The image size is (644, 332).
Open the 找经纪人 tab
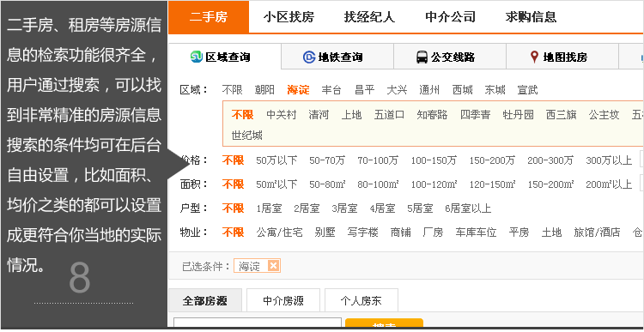click(x=369, y=17)
